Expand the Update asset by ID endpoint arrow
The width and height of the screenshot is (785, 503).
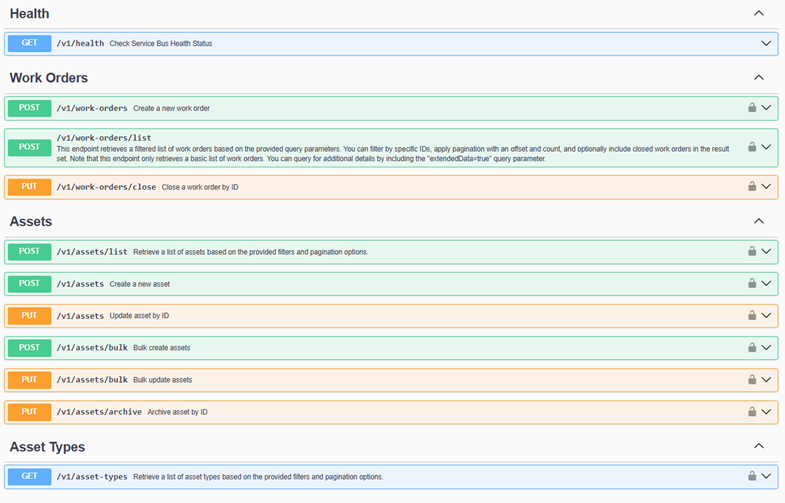click(x=766, y=316)
